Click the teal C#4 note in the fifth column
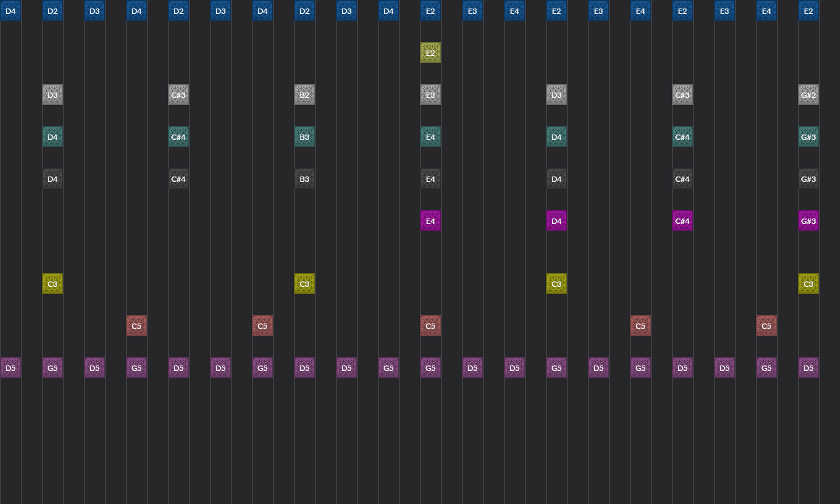This screenshot has height=504, width=840. (x=178, y=136)
